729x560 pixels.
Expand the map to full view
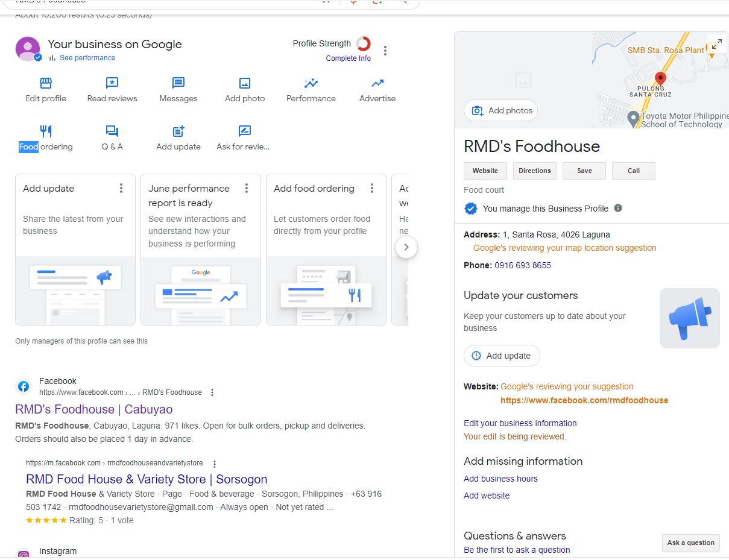716,44
